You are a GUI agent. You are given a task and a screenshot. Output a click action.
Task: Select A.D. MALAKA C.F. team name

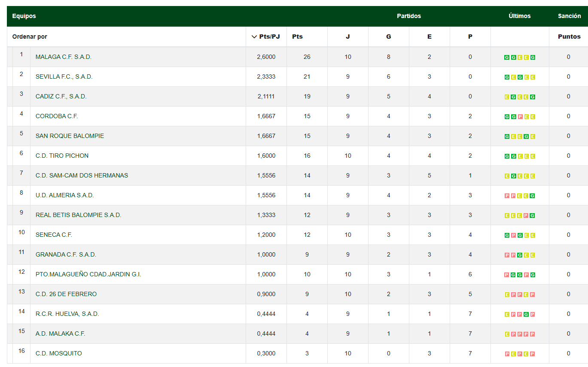coord(60,333)
